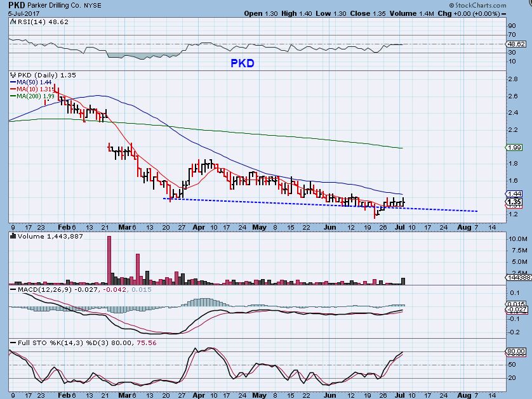The image size is (532, 399).
Task: Click the 1.35 current price tag
Action: click(514, 202)
